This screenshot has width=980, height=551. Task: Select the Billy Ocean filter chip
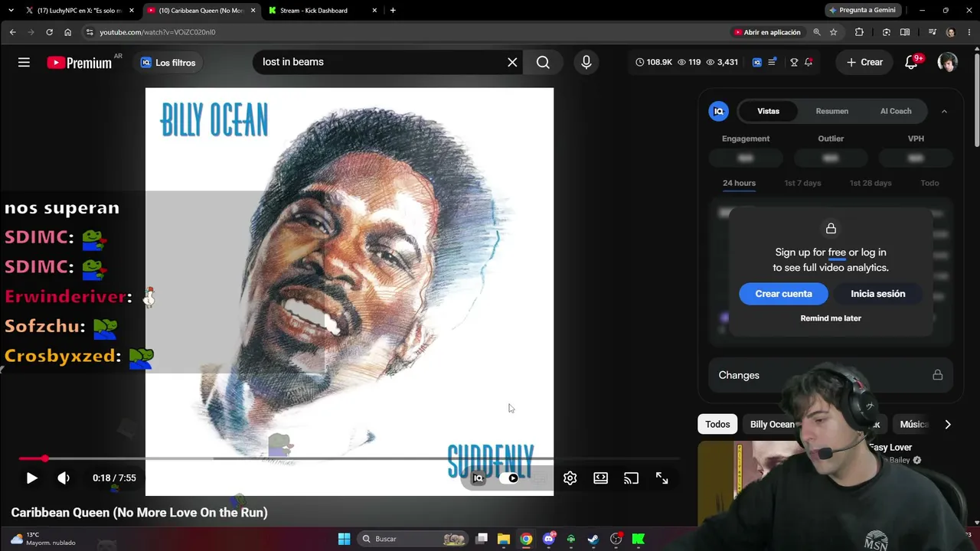[772, 424]
